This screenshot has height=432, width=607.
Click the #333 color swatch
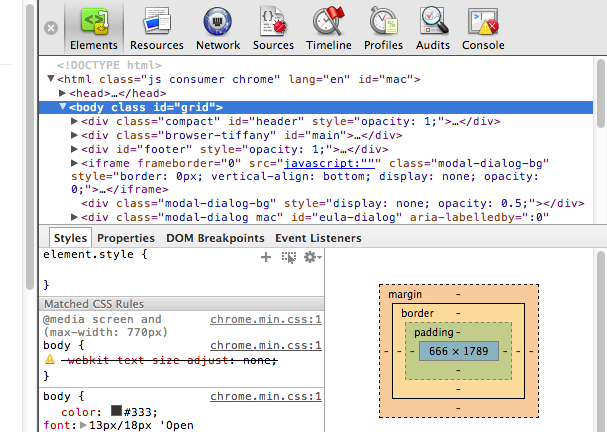coord(116,410)
